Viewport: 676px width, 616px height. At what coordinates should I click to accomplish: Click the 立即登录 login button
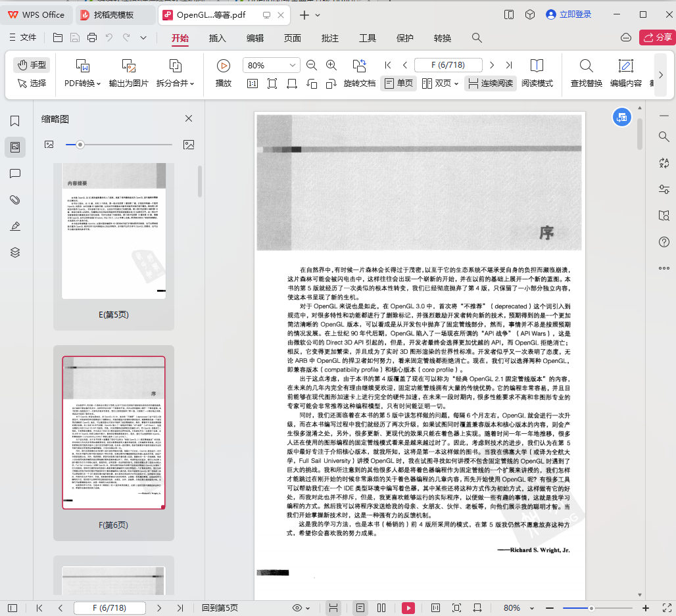point(567,14)
